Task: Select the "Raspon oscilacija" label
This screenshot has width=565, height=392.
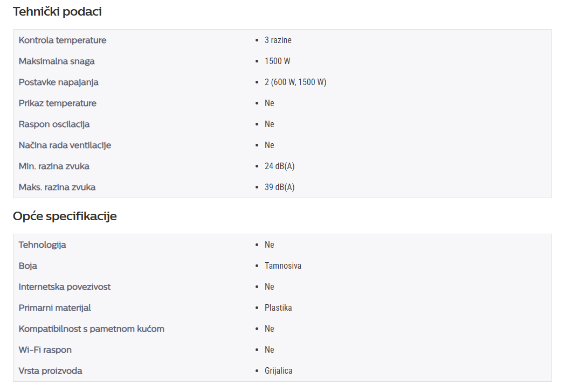Action: pyautogui.click(x=54, y=124)
